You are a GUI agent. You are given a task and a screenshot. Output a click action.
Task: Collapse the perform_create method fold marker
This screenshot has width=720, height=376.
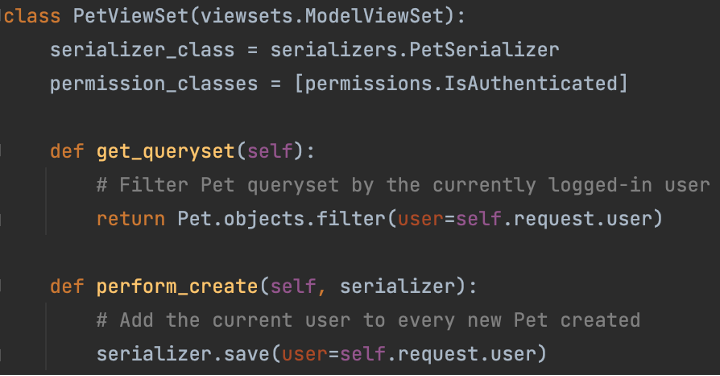[x=1, y=286]
